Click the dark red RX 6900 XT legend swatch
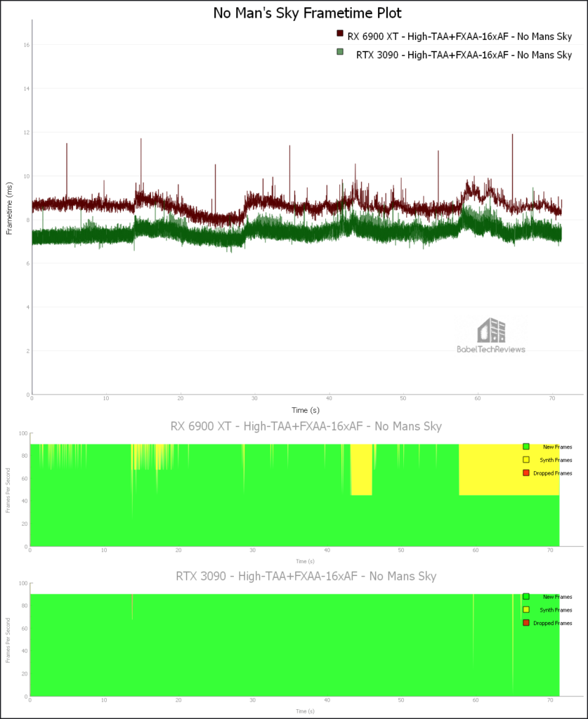 pos(340,33)
